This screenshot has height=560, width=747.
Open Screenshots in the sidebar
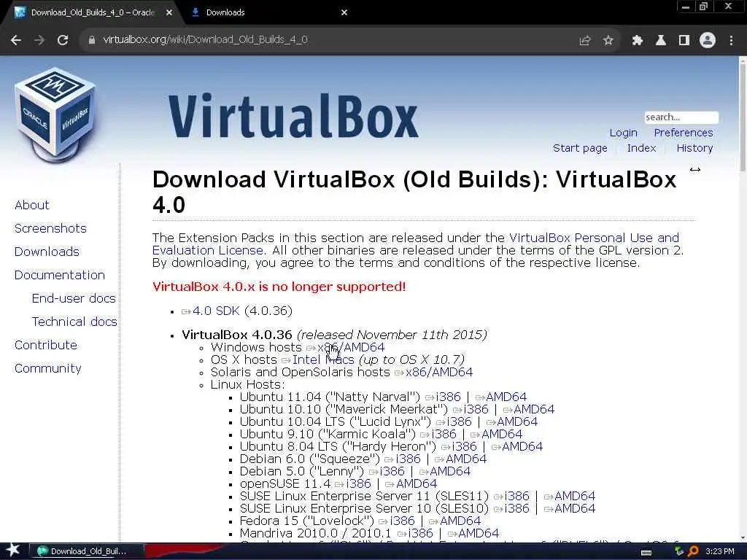(x=50, y=228)
